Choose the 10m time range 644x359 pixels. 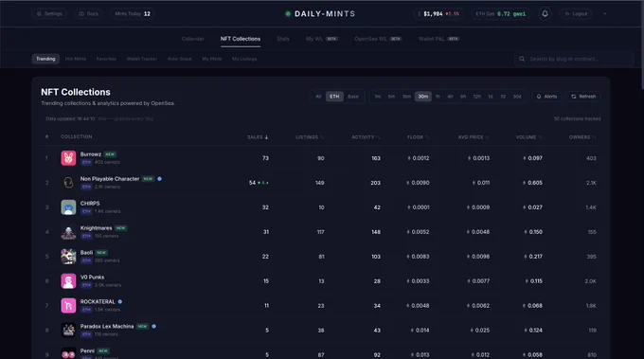[406, 97]
